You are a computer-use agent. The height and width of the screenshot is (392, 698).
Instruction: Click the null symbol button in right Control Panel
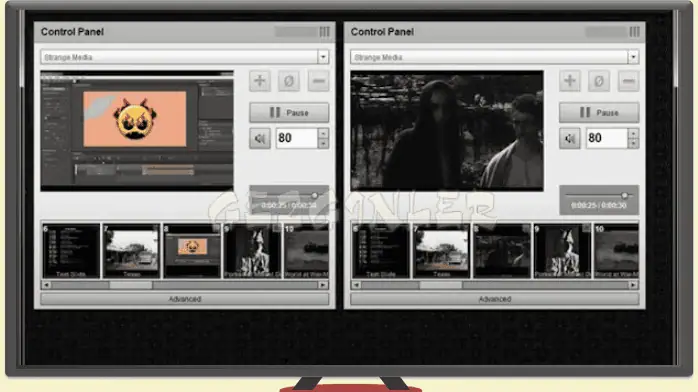point(599,81)
